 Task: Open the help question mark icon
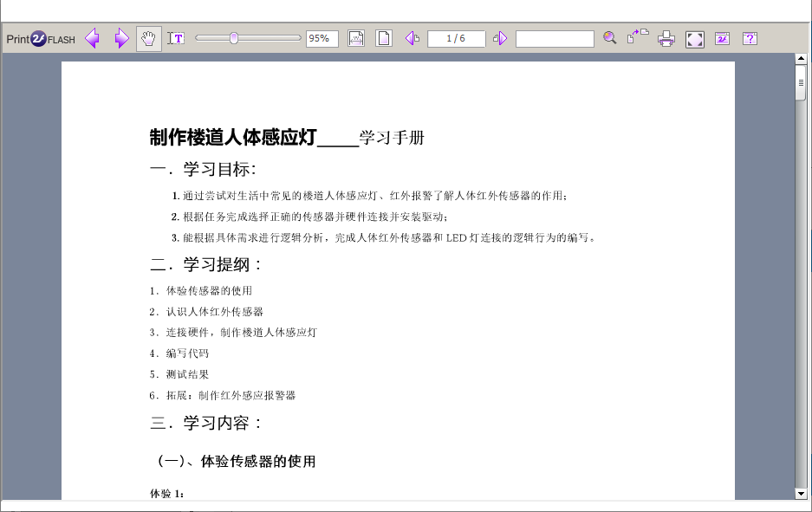coord(750,38)
